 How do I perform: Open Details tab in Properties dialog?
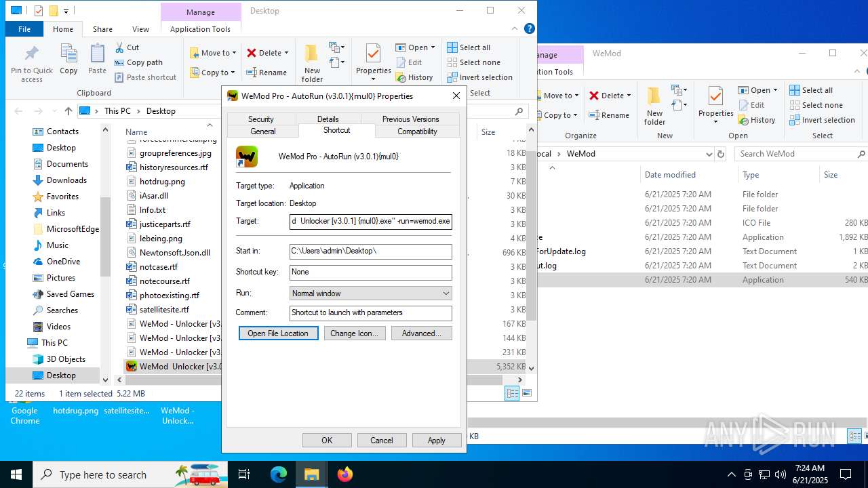click(x=328, y=119)
